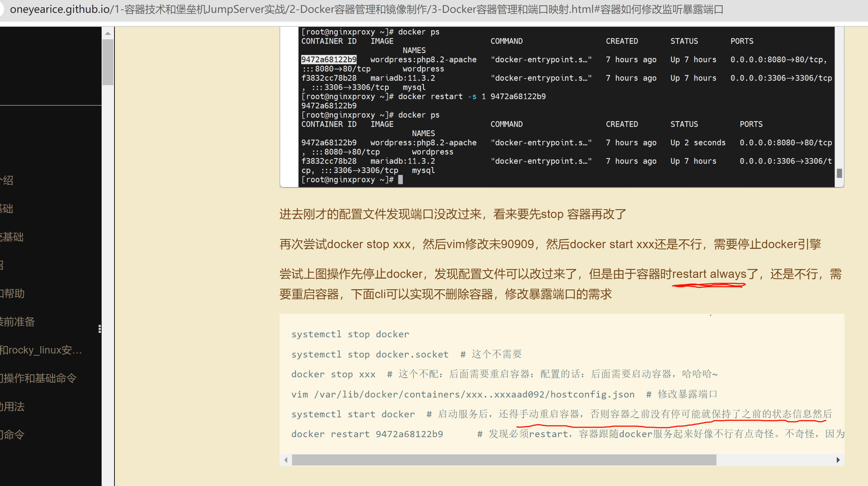Click the oneyearice.github.io address bar URL
This screenshot has width=868, height=486.
click(367, 10)
